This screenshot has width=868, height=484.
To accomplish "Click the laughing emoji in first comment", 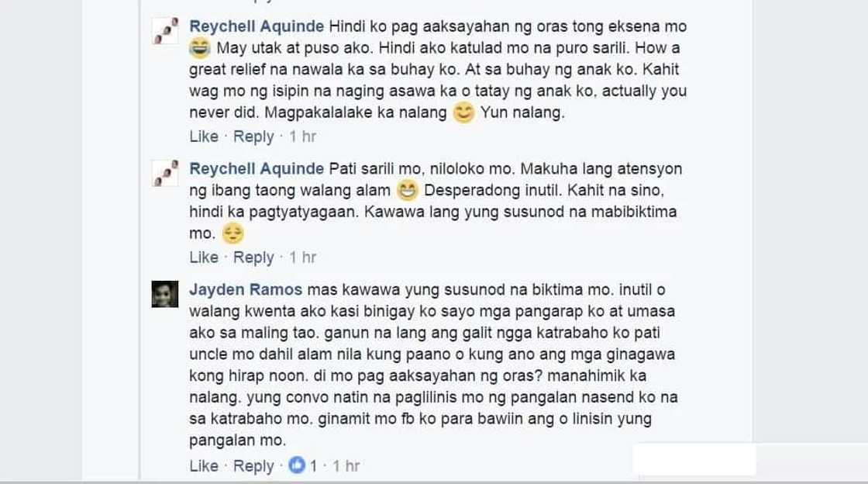I will point(200,48).
